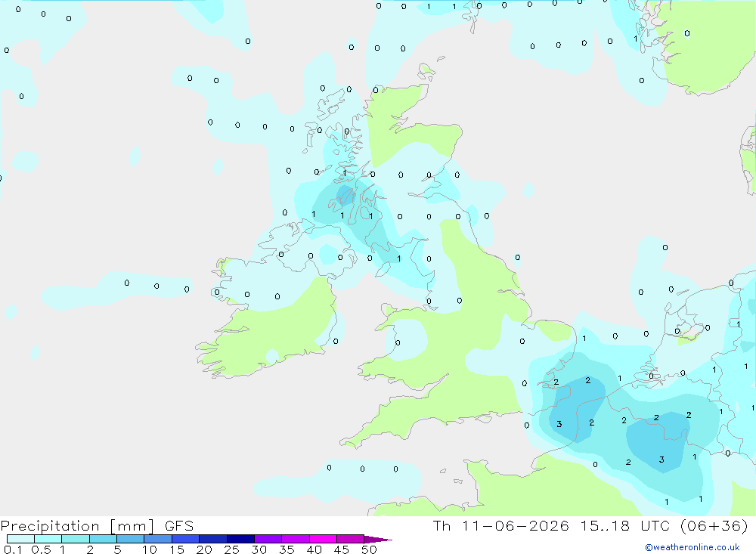Select the 30–35 mm purple legend swatch
Screen dimensions: 756x554
(268, 539)
